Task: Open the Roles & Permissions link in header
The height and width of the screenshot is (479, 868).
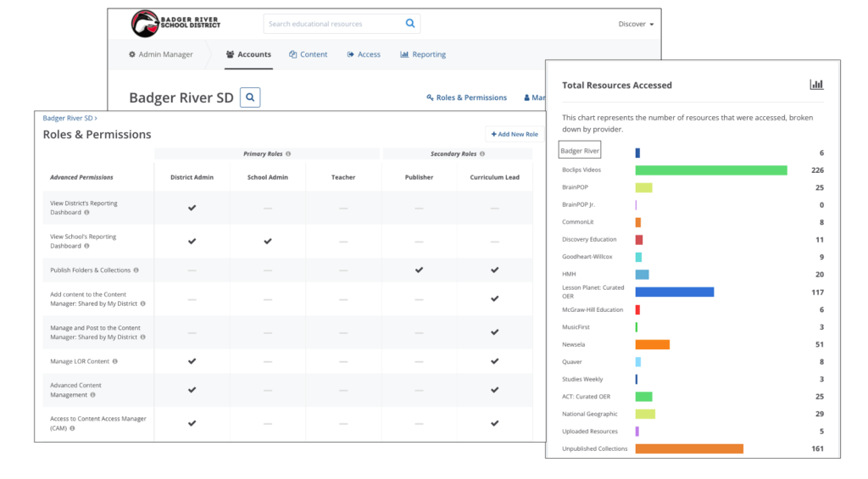Action: pos(467,97)
